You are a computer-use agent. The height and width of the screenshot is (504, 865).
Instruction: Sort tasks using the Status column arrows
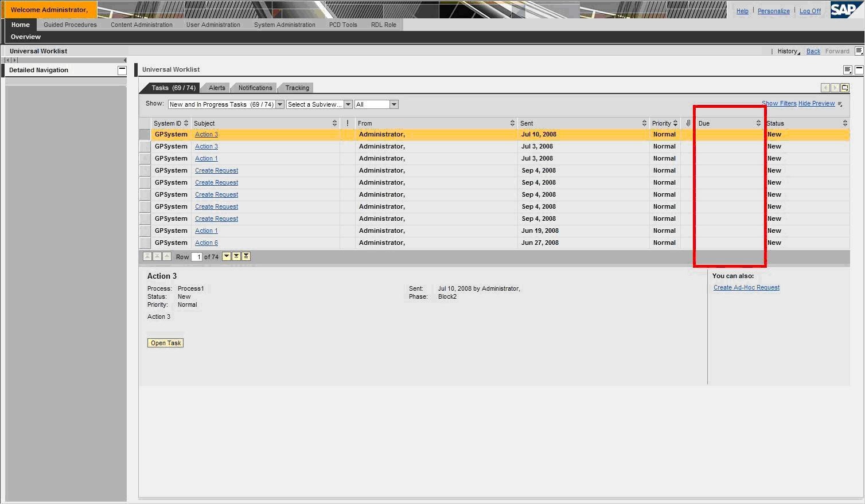[845, 123]
